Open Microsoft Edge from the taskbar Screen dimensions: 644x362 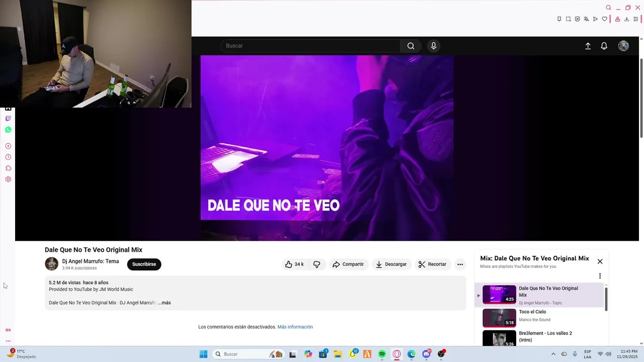click(x=412, y=354)
